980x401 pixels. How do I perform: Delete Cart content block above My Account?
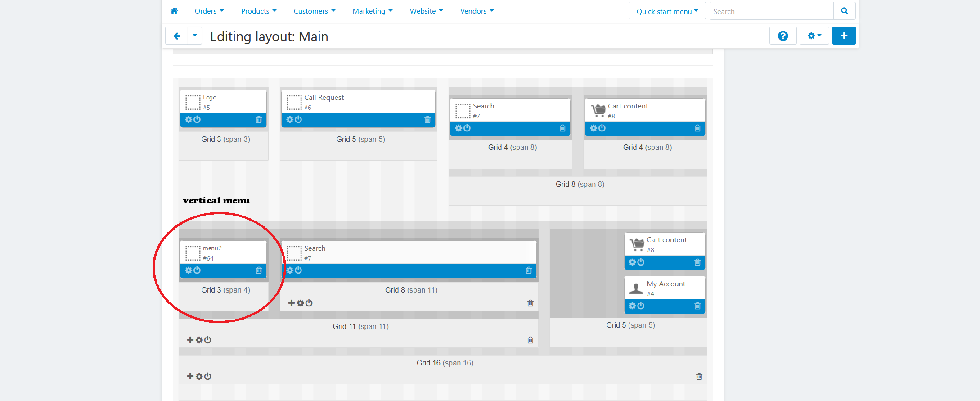point(697,262)
